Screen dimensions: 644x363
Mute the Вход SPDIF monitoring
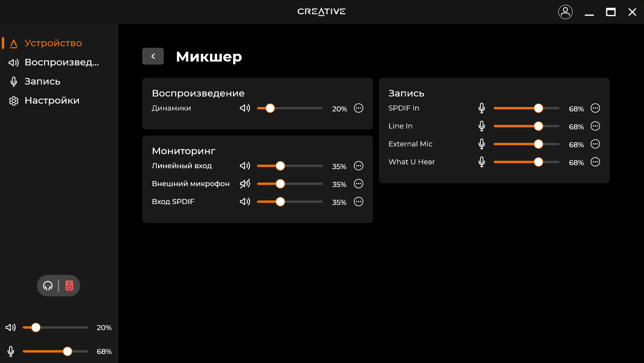click(245, 202)
